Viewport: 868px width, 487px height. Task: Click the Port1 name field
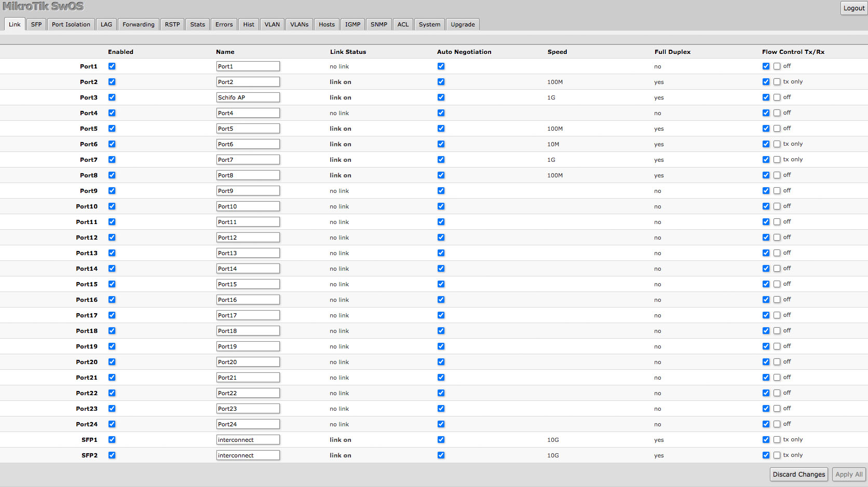pyautogui.click(x=248, y=66)
